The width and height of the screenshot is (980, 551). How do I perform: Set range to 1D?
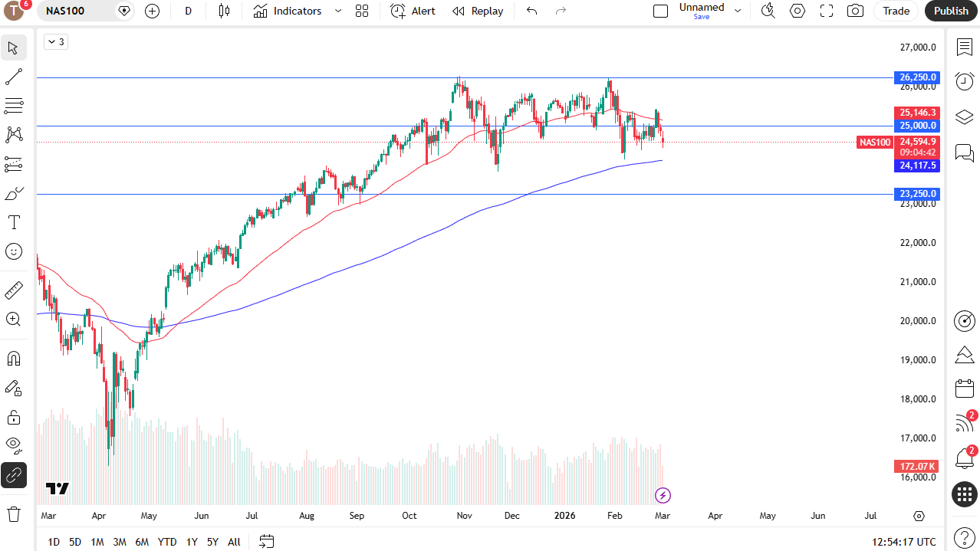(54, 542)
